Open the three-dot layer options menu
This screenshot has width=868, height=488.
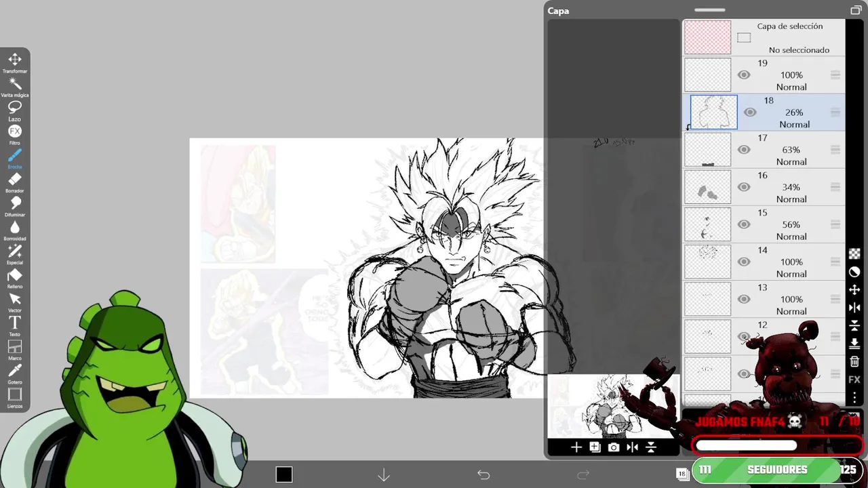tap(854, 397)
